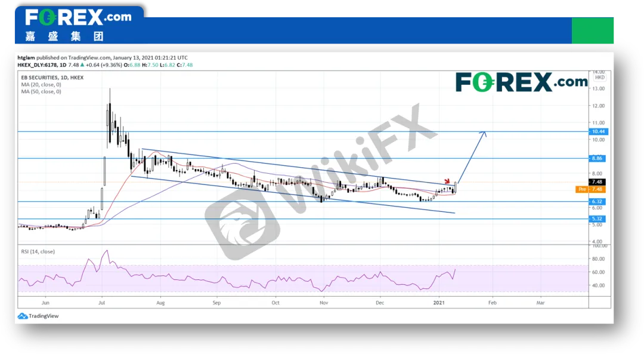
Task: Click the Feb label on the time axis
Action: click(x=492, y=303)
